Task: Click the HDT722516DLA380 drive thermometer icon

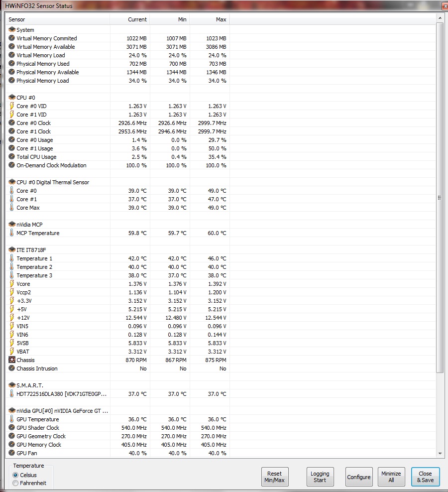Action: tap(11, 393)
